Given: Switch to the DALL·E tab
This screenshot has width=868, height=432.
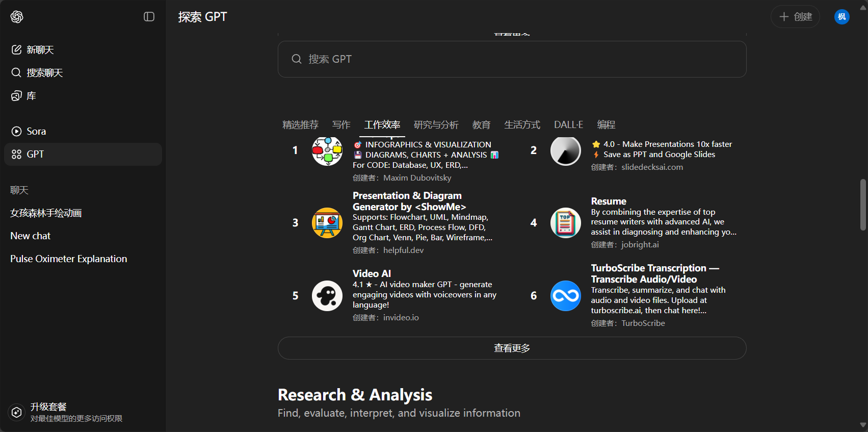Looking at the screenshot, I should pyautogui.click(x=569, y=125).
